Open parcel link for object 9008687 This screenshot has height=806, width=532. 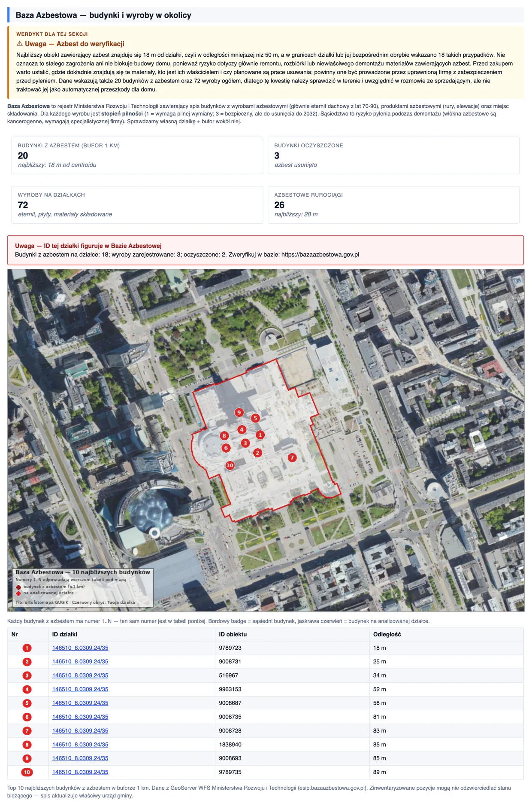pos(80,703)
